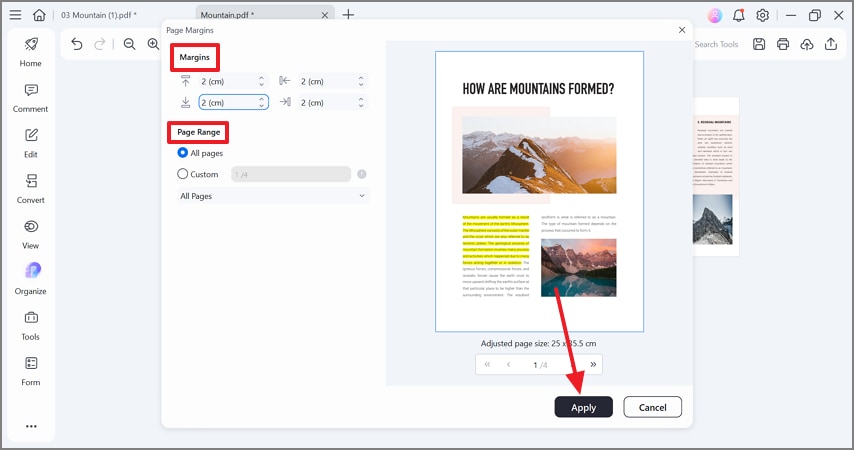
Task: Upload the document to cloud
Action: 807,44
